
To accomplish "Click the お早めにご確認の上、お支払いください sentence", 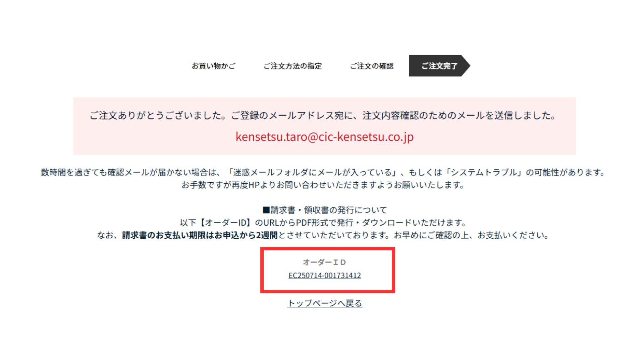I will coord(472,235).
